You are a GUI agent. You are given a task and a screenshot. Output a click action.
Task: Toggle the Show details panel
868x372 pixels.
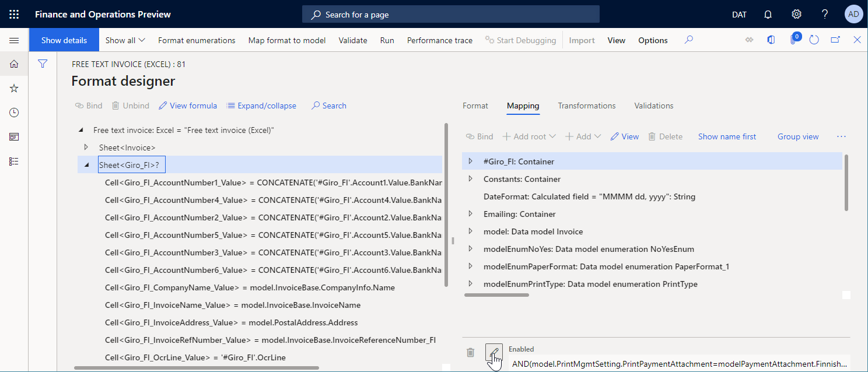coord(64,39)
